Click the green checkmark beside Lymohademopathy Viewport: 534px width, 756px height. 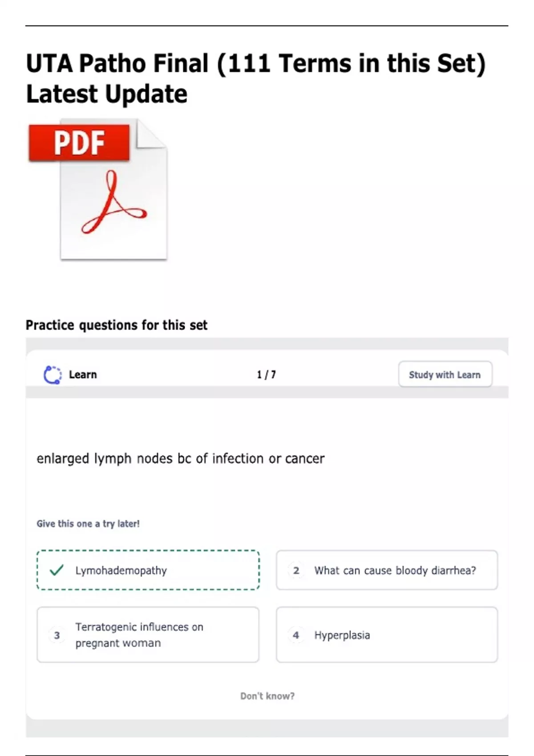point(57,570)
